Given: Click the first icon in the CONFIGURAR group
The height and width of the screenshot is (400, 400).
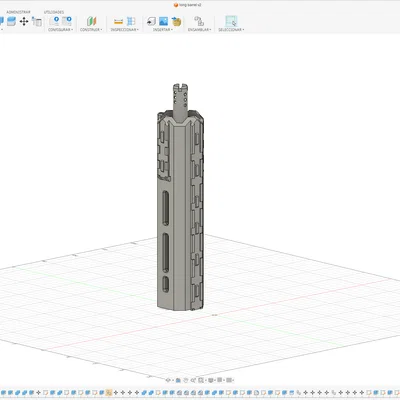Looking at the screenshot, I should (x=55, y=21).
